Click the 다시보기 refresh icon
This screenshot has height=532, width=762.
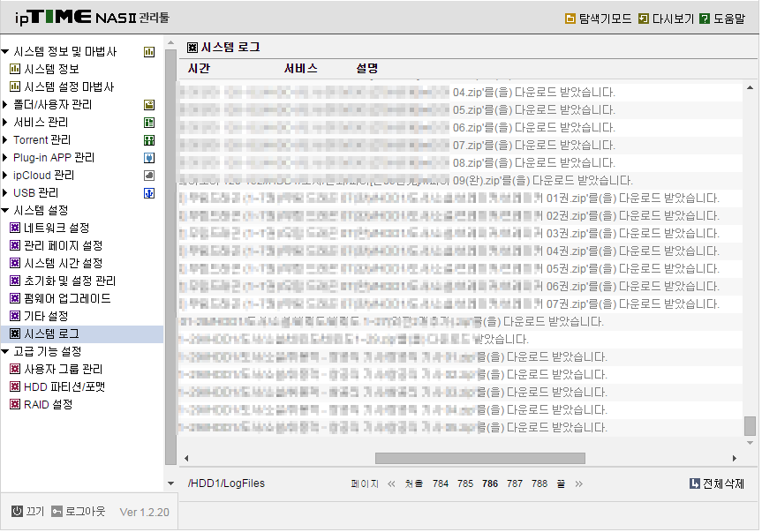(x=644, y=19)
